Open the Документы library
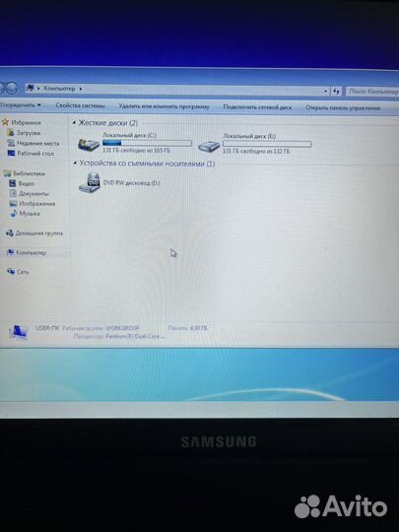Viewport: 399px width, 532px height. pyautogui.click(x=33, y=194)
